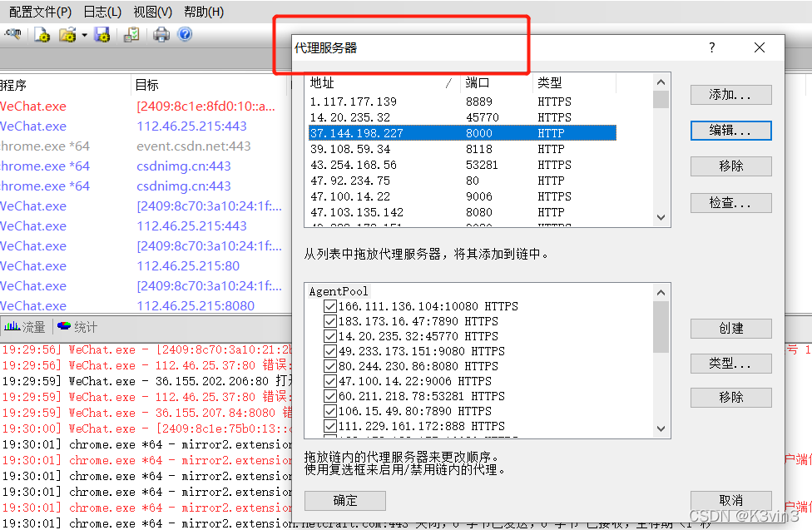
Task: Click proxy list scrollbar down arrow
Action: pyautogui.click(x=661, y=218)
